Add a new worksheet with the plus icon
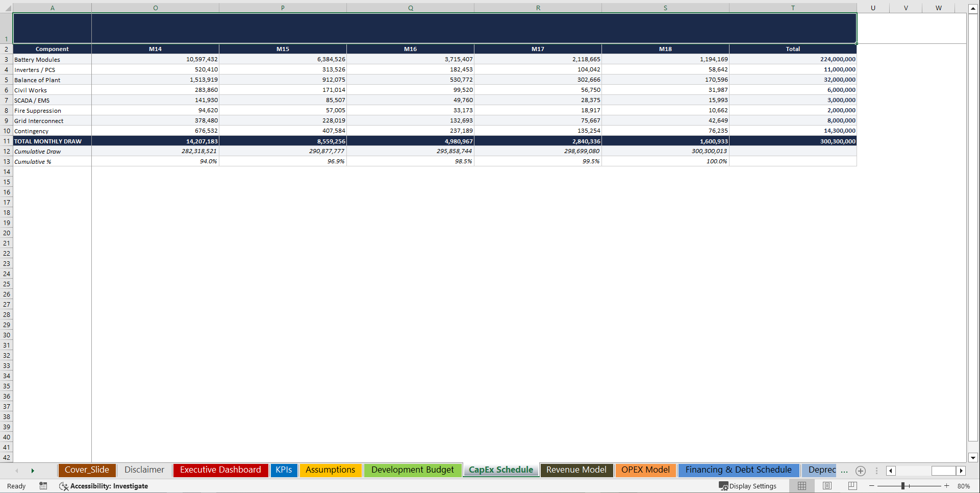Image resolution: width=980 pixels, height=493 pixels. (861, 471)
